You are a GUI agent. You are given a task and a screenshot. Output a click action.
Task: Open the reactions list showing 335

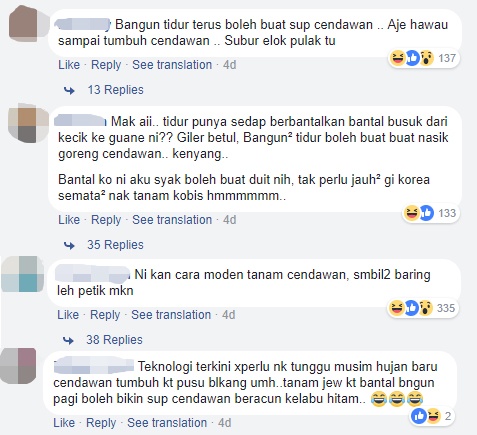(x=423, y=308)
